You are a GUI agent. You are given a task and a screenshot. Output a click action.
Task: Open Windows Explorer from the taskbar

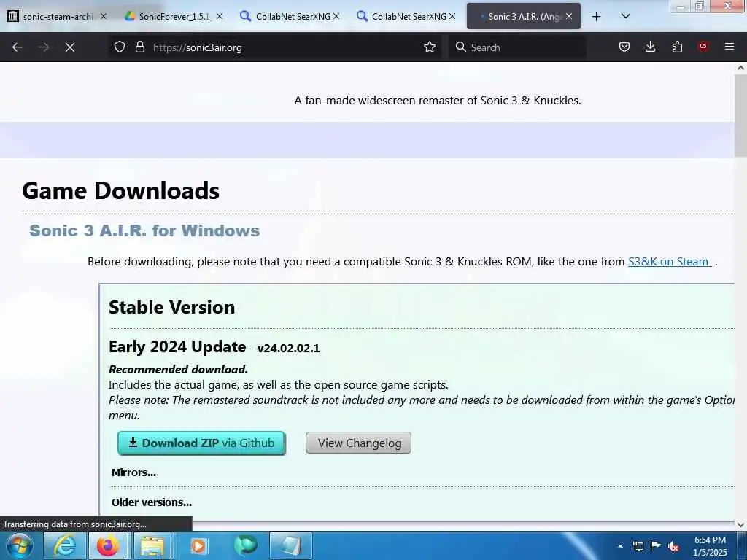coord(152,545)
